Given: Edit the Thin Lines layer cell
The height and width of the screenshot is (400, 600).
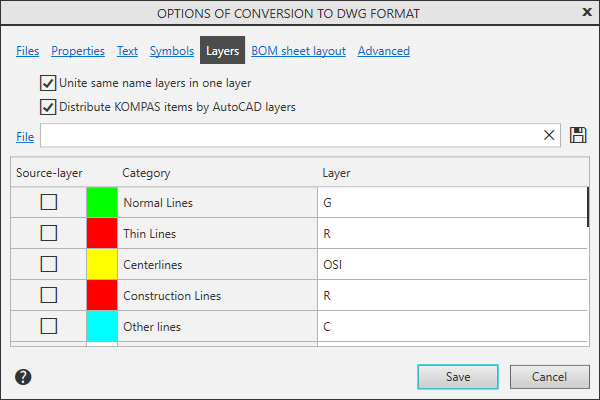Looking at the screenshot, I should click(450, 234).
